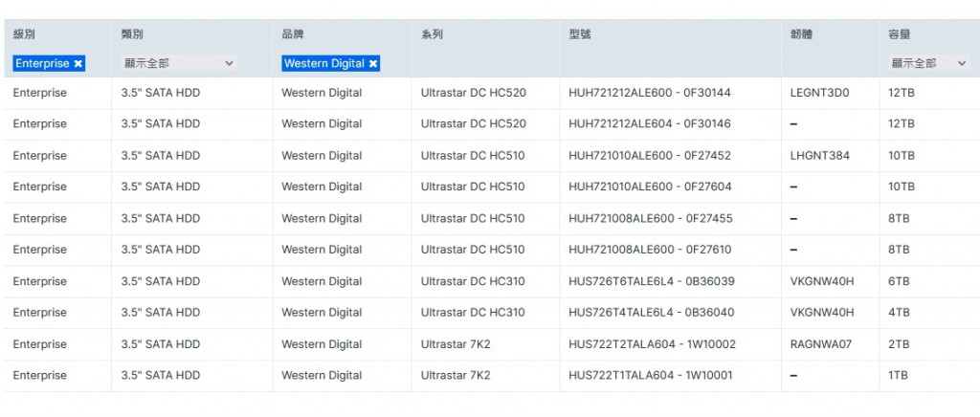Click Western Digital cell in 0F30146 row

[x=322, y=123]
